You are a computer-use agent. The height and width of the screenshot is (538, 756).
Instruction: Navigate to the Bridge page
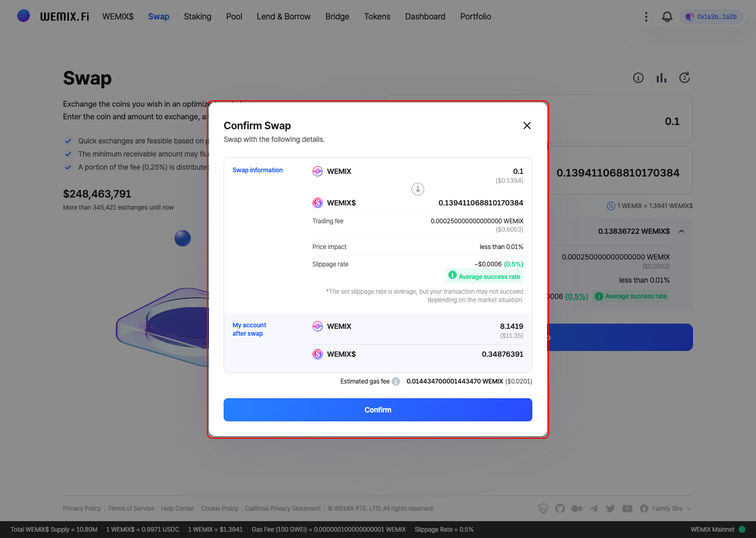pyautogui.click(x=338, y=16)
